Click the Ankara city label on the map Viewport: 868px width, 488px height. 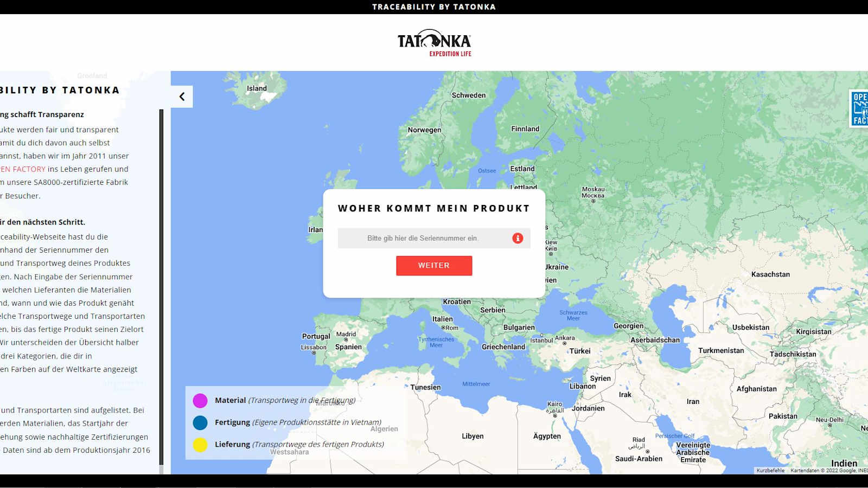point(565,338)
